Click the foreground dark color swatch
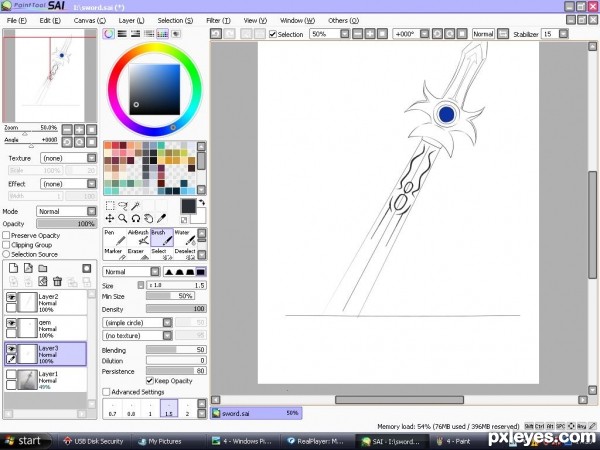Viewport: 600px width, 450px height. coord(188,207)
